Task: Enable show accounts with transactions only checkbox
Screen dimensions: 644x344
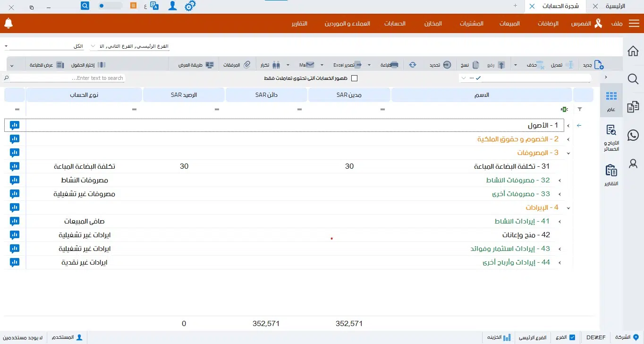Action: [x=354, y=78]
